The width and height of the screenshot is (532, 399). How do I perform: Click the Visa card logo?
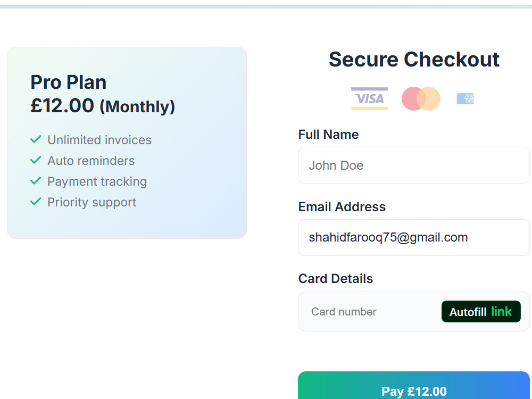pyautogui.click(x=369, y=99)
